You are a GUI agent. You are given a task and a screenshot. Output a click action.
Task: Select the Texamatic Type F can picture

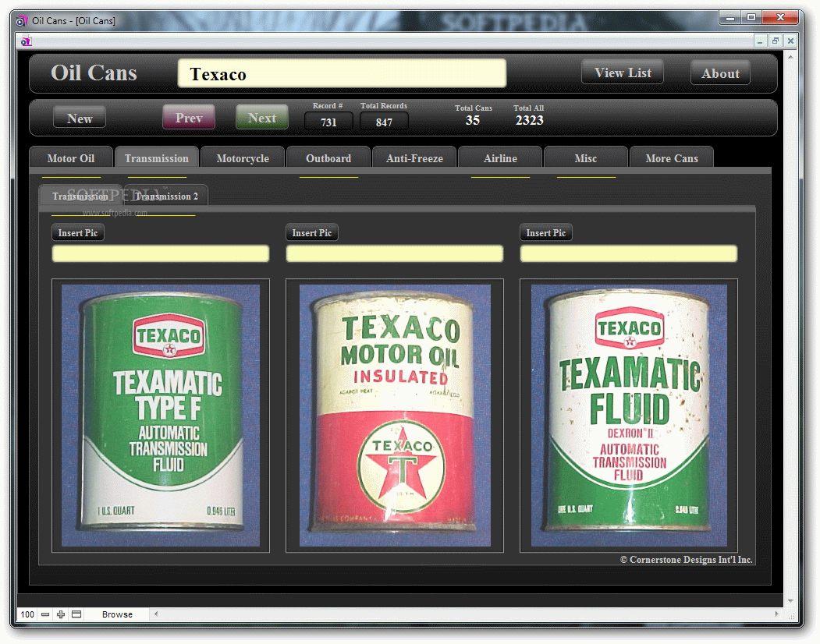click(x=161, y=416)
